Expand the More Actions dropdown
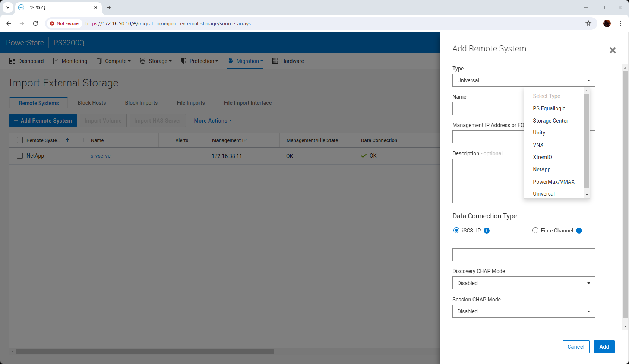Screen dimensions: 629x364 (x=213, y=121)
